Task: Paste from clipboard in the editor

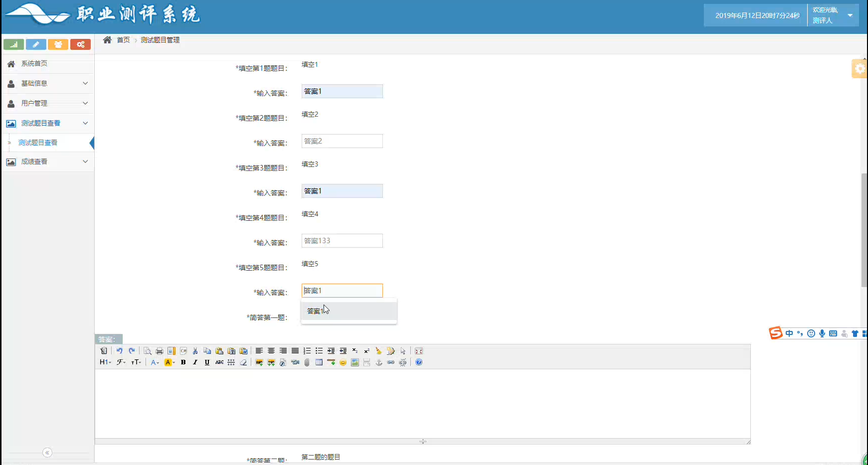Action: point(219,351)
